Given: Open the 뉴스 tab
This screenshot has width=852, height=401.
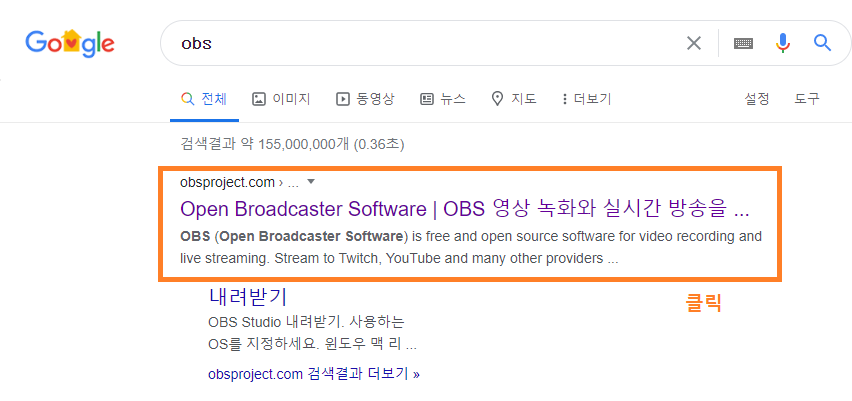Looking at the screenshot, I should tap(443, 99).
